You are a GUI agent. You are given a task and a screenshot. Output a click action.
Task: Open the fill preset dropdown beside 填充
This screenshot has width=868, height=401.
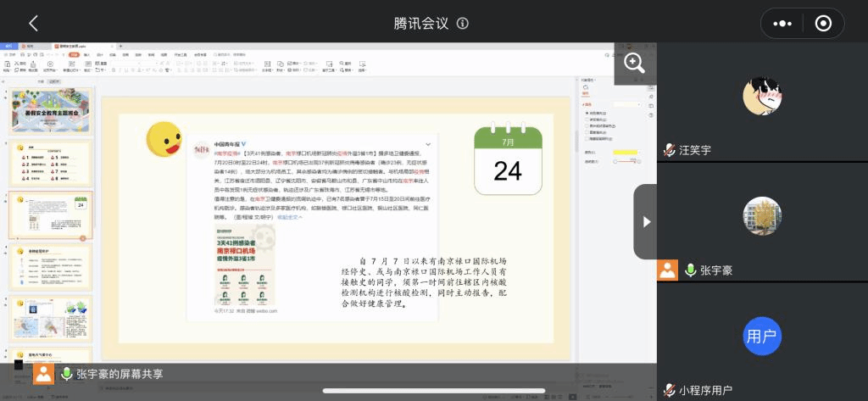point(626,104)
